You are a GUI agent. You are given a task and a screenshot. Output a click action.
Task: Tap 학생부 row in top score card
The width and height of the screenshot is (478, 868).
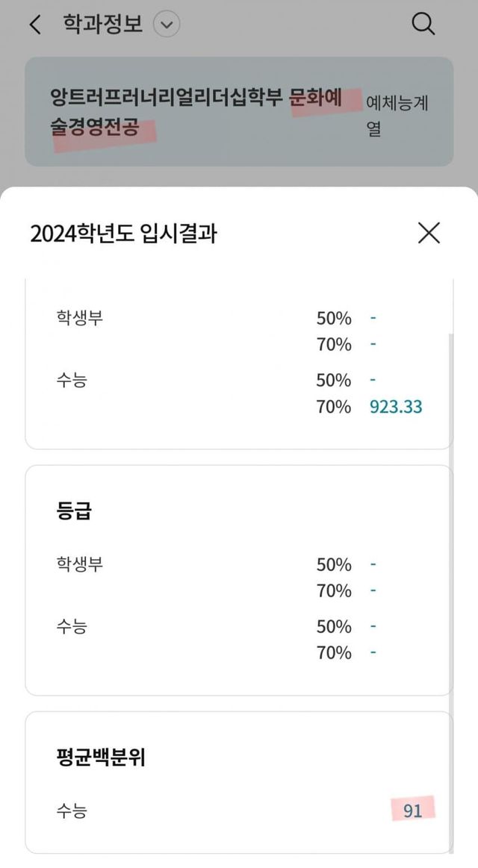(80, 318)
